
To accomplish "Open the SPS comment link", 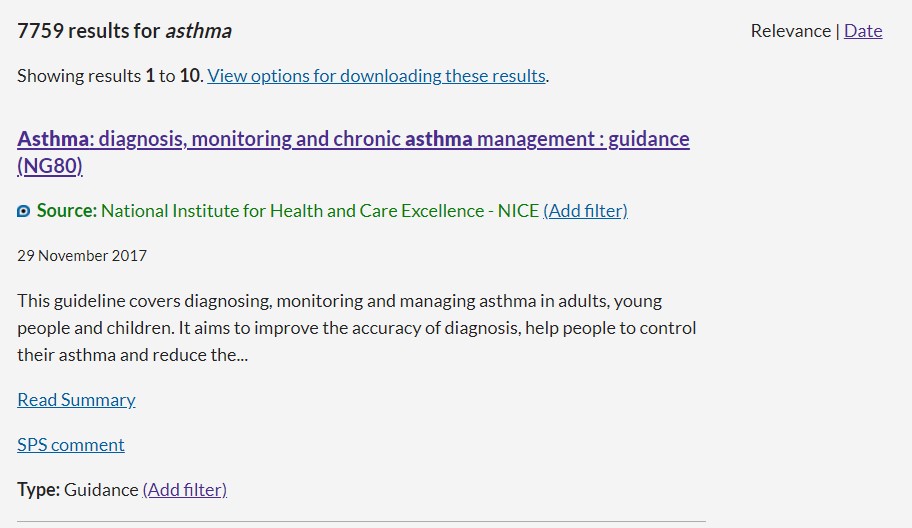I will pyautogui.click(x=71, y=445).
